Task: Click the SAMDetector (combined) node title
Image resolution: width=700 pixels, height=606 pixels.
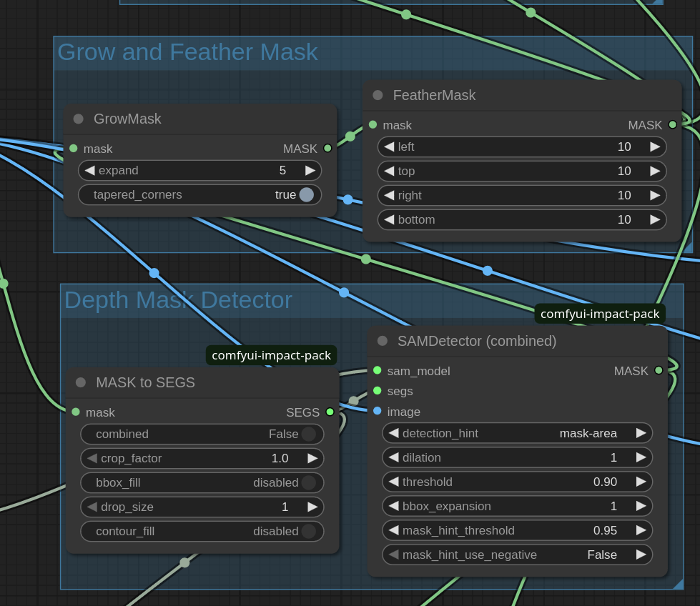Action: point(477,341)
